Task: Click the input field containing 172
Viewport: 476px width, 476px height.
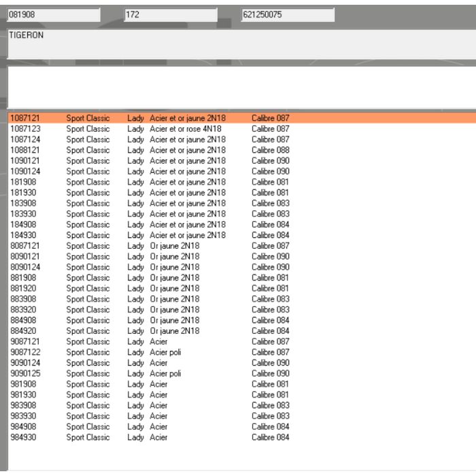Action: (171, 14)
